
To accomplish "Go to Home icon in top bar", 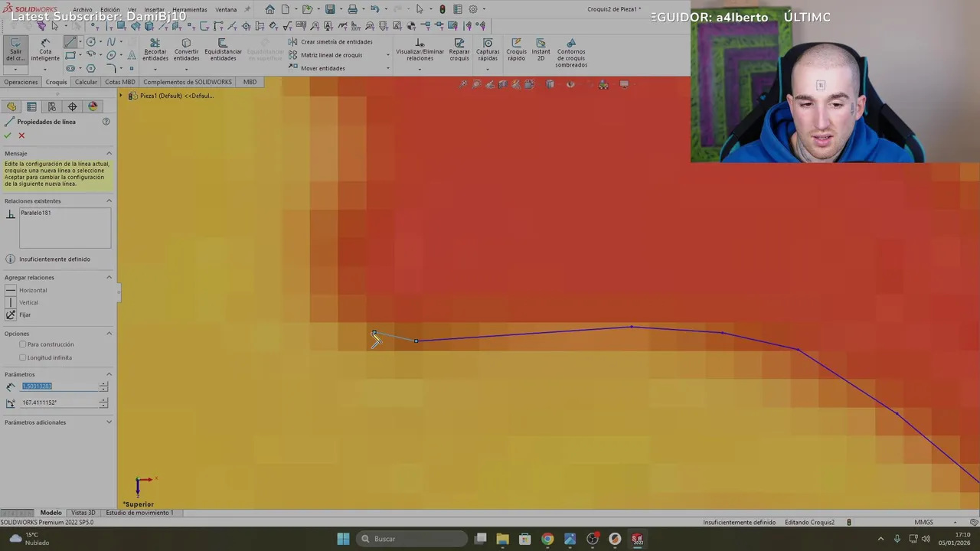I will (x=269, y=9).
